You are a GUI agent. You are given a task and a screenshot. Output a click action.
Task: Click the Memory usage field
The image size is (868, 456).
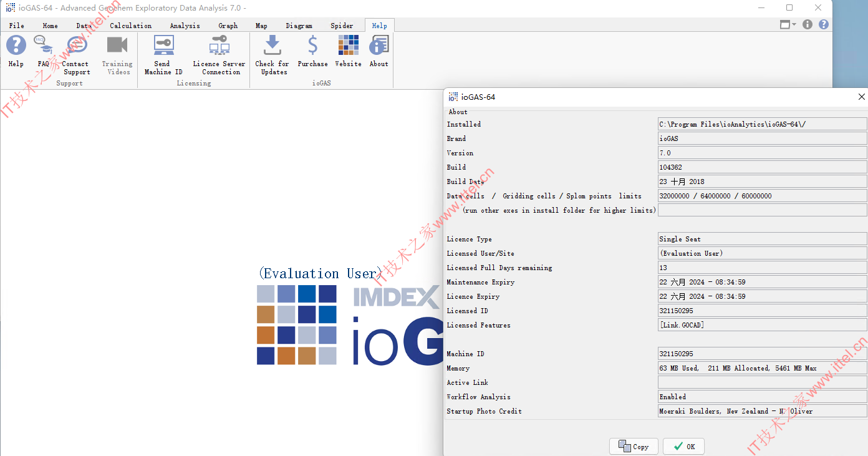click(762, 368)
